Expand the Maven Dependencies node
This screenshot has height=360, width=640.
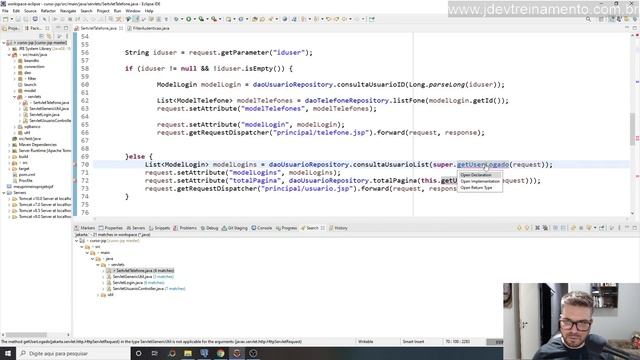pyautogui.click(x=9, y=144)
